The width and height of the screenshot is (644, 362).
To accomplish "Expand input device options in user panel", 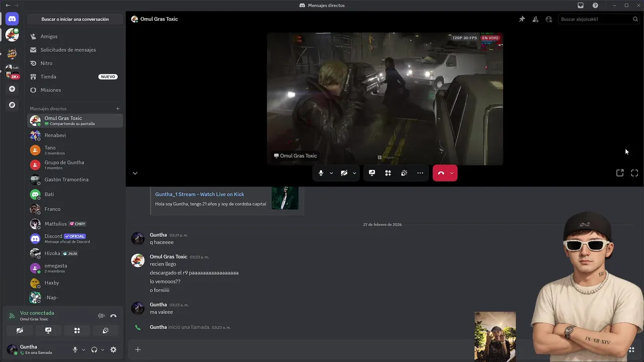I will [83, 349].
